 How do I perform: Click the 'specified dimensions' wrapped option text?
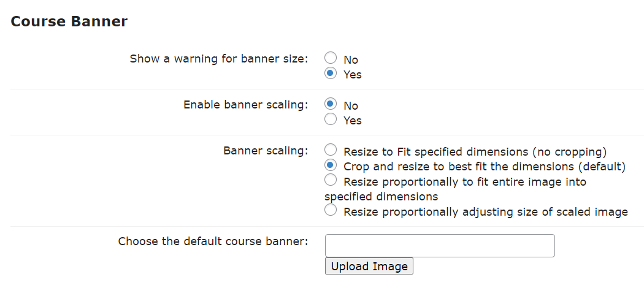pyautogui.click(x=381, y=197)
